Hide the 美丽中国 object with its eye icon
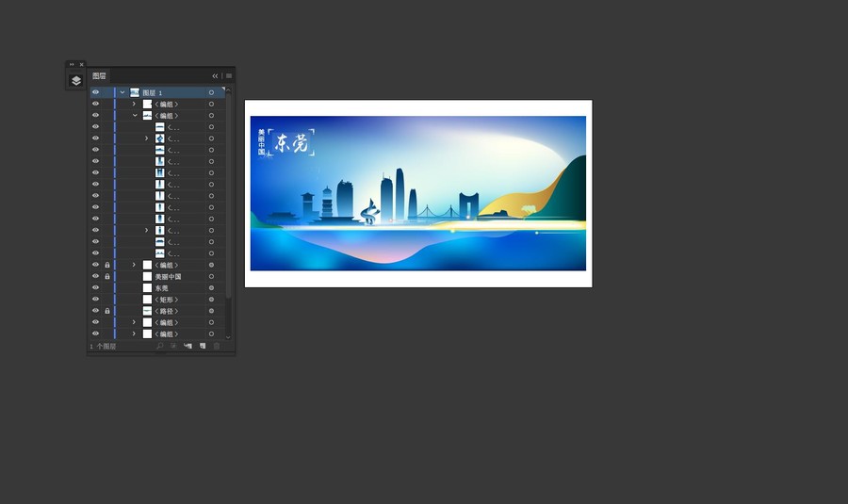This screenshot has height=504, width=848. click(x=96, y=276)
